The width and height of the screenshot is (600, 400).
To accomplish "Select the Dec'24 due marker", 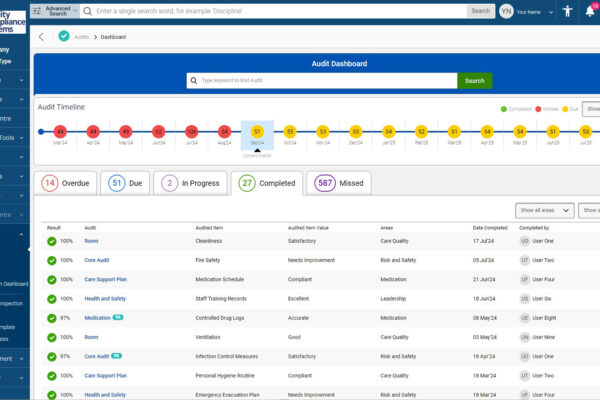I will pos(356,132).
